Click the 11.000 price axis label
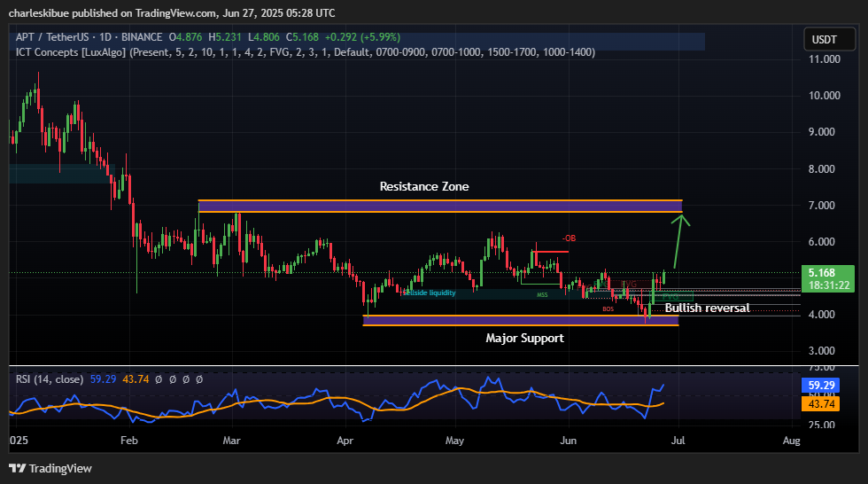 tap(824, 59)
